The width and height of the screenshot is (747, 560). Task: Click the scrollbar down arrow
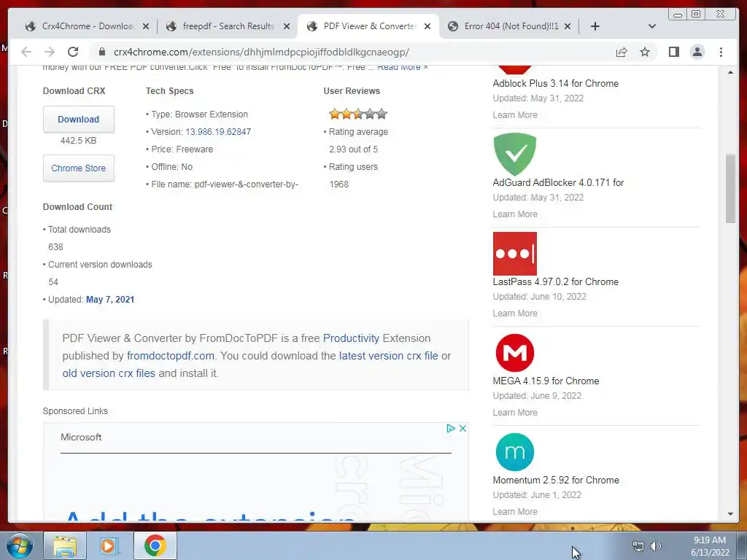(x=730, y=514)
